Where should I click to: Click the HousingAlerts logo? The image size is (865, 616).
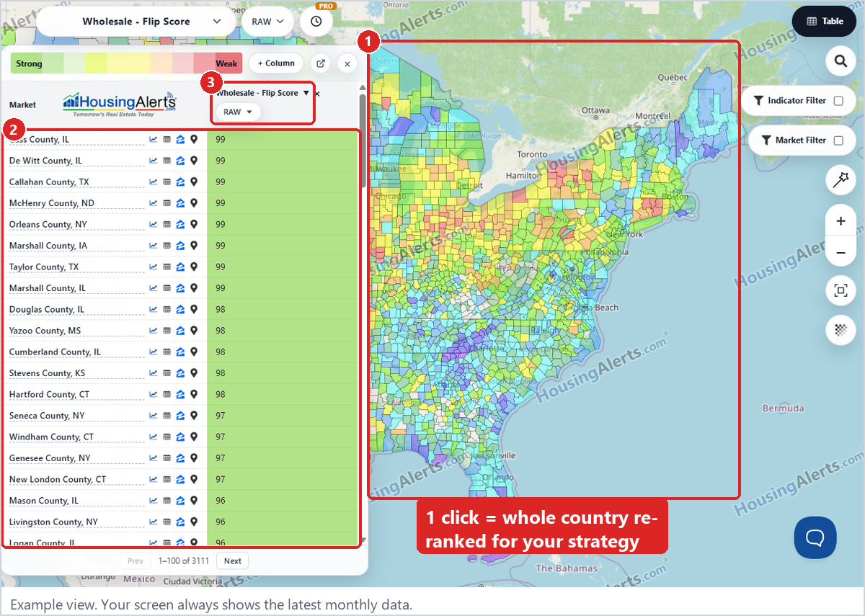[x=120, y=104]
